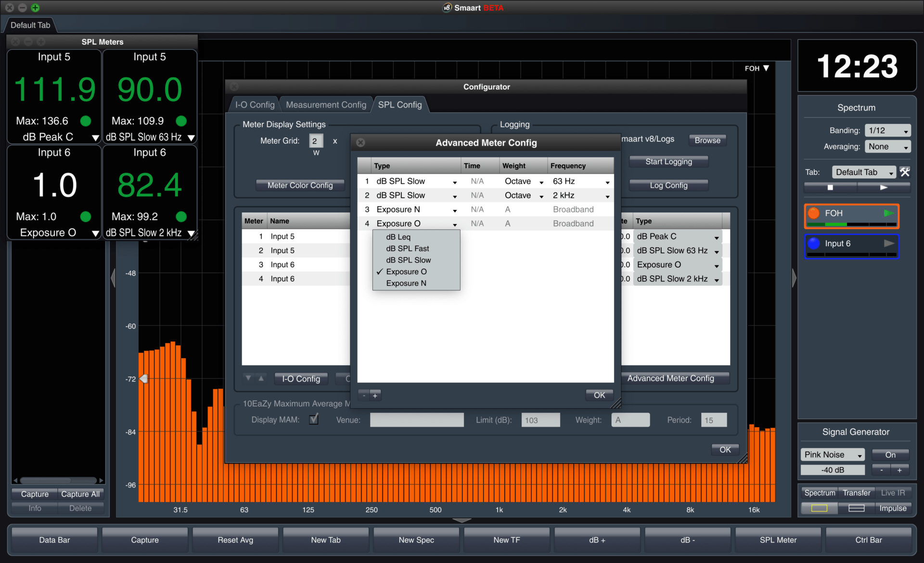Click the Smaart v8 logo in the title bar

pos(447,8)
